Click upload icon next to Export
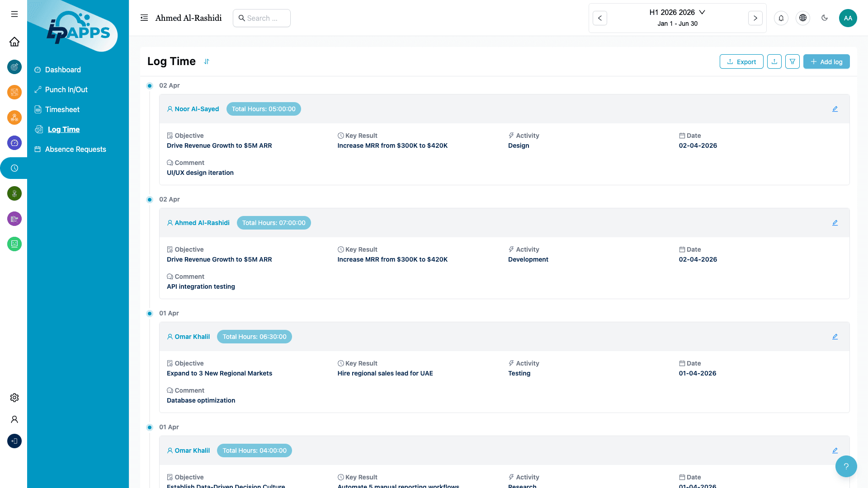868x488 pixels. click(774, 61)
